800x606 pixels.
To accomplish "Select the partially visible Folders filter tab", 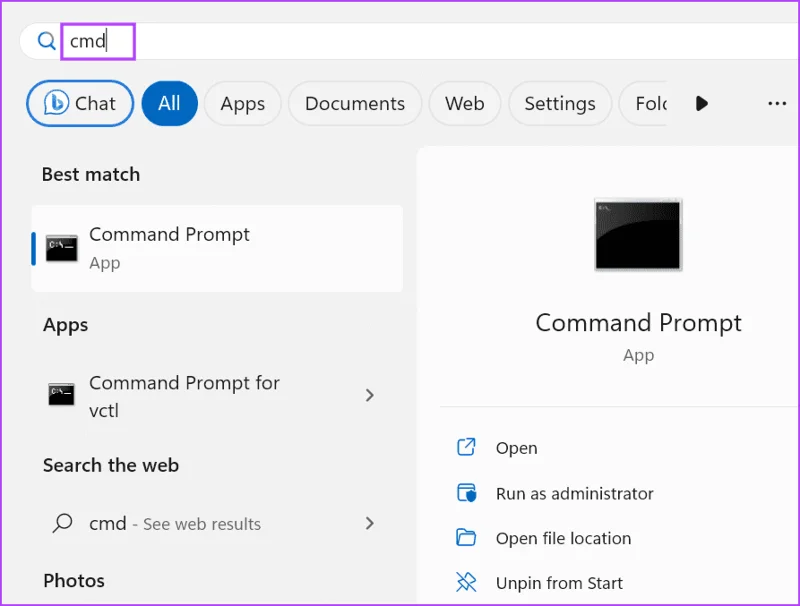I will tap(643, 104).
